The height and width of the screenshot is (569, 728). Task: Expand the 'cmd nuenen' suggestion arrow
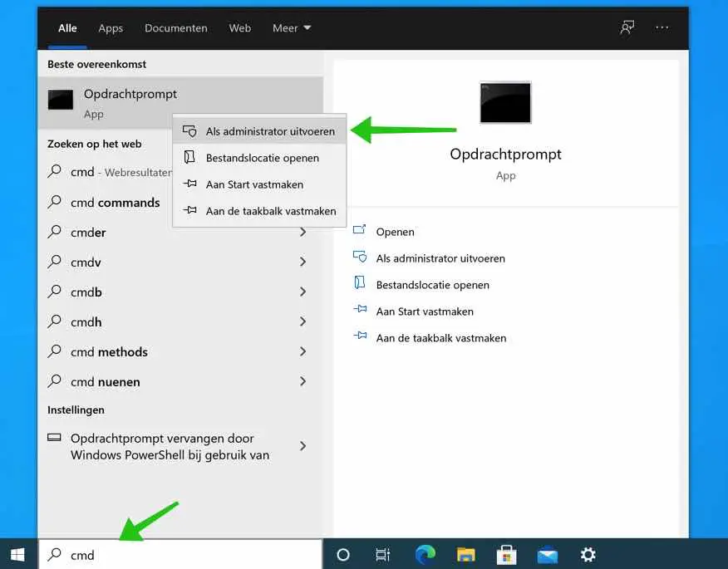tap(303, 381)
